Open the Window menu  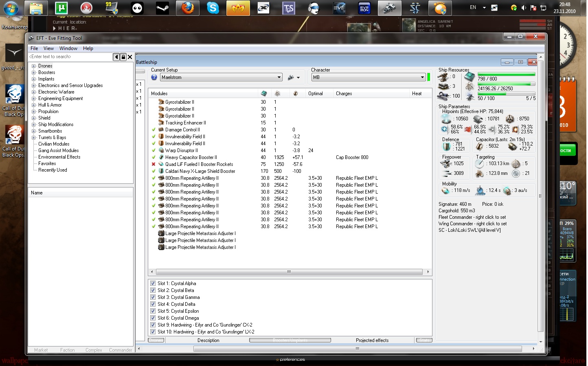click(68, 48)
